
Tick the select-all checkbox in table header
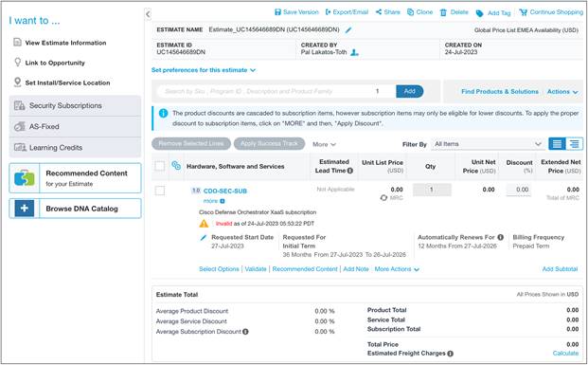(160, 166)
